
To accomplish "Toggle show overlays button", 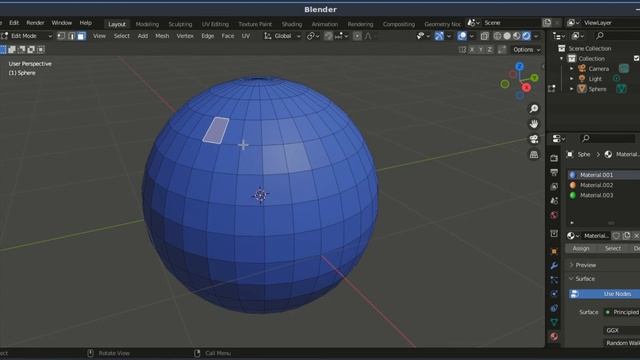I will coord(462,36).
